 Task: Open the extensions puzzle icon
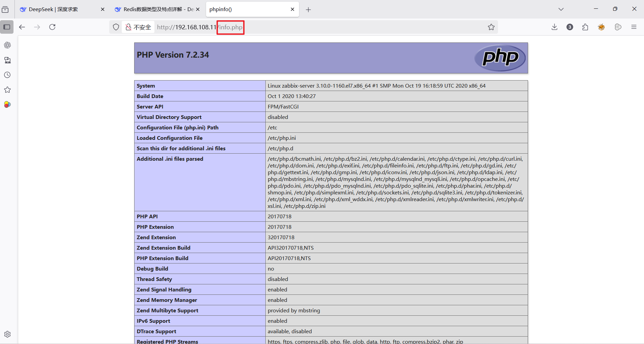point(585,27)
